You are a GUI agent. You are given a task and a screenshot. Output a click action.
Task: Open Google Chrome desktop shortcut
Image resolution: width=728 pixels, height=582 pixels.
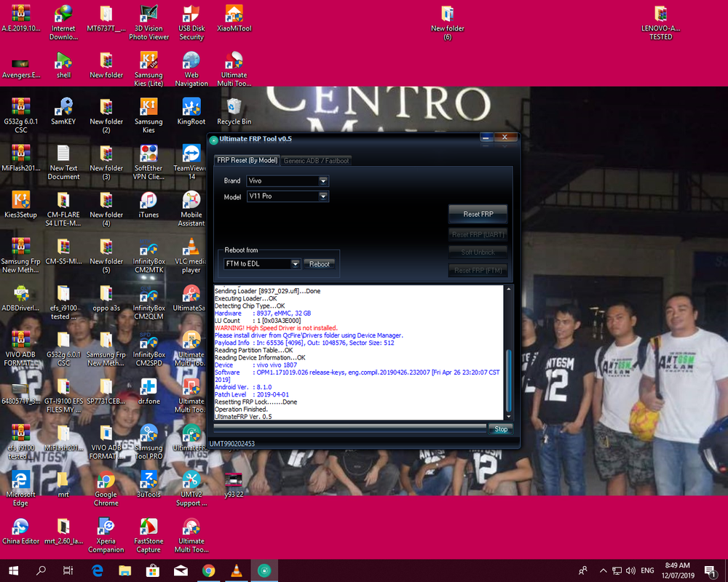[x=106, y=489]
